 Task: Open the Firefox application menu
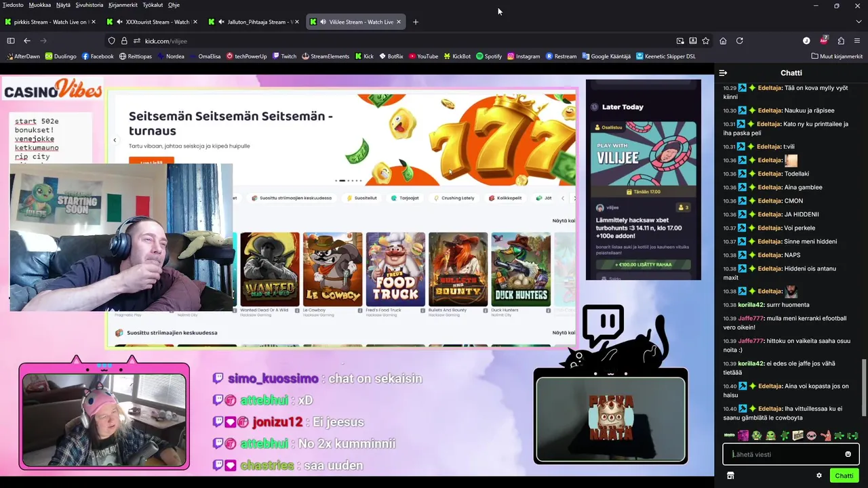pos(857,41)
